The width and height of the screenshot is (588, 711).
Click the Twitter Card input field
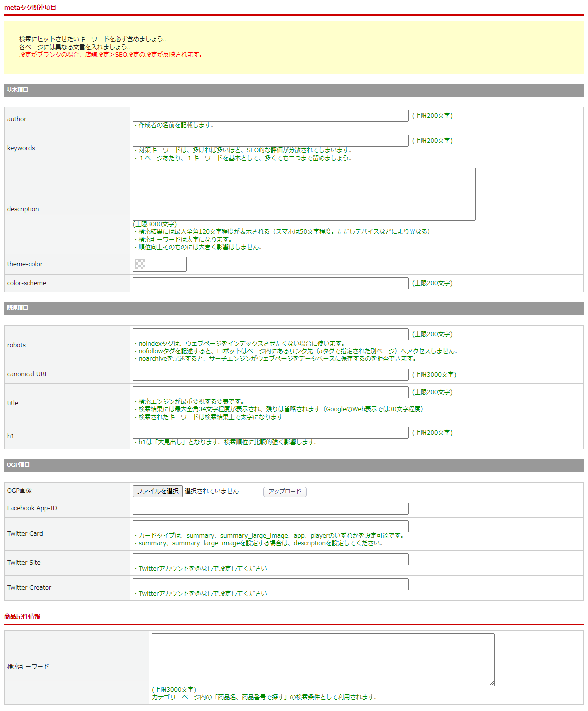(x=270, y=526)
